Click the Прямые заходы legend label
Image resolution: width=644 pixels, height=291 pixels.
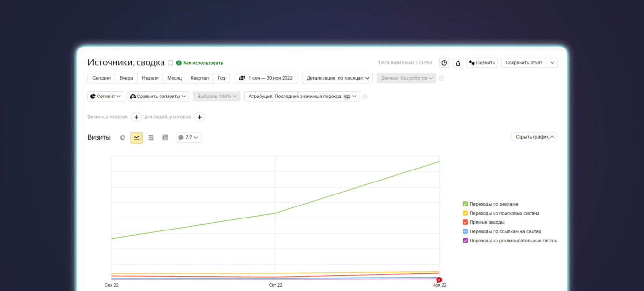click(487, 222)
